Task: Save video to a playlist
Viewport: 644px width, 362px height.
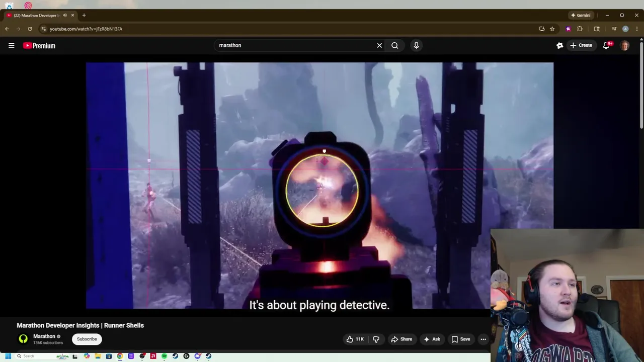Action: point(460,339)
